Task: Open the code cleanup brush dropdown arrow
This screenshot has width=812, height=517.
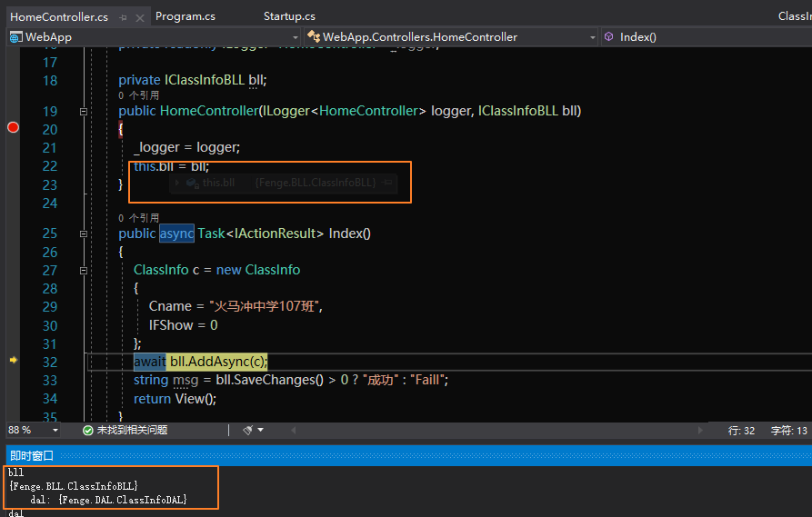Action: pyautogui.click(x=262, y=430)
